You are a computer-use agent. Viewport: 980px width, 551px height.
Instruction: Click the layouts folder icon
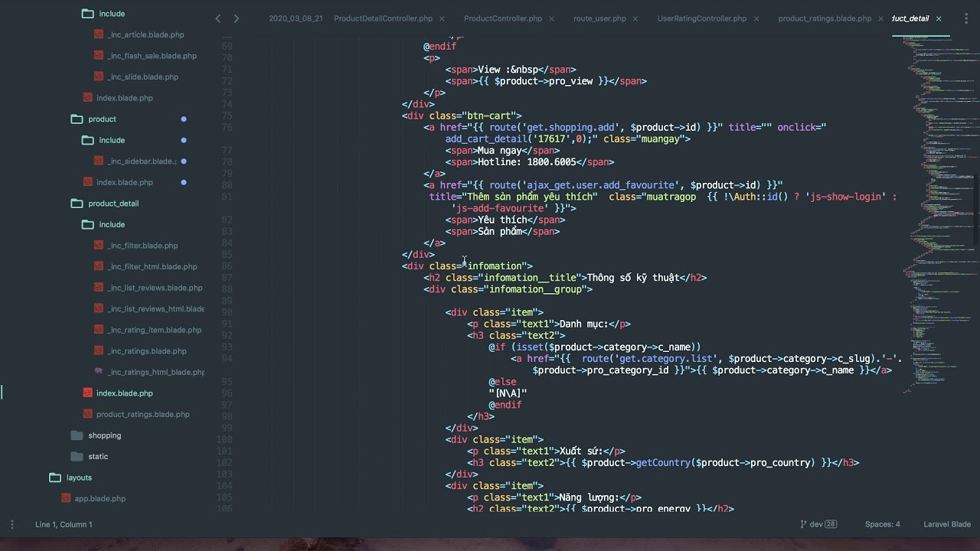(55, 478)
